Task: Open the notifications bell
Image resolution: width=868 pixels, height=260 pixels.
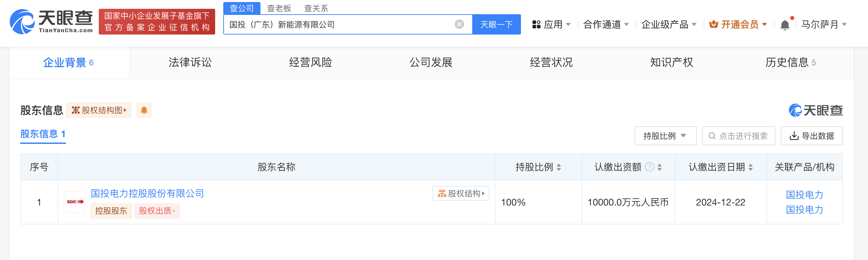Action: click(785, 25)
